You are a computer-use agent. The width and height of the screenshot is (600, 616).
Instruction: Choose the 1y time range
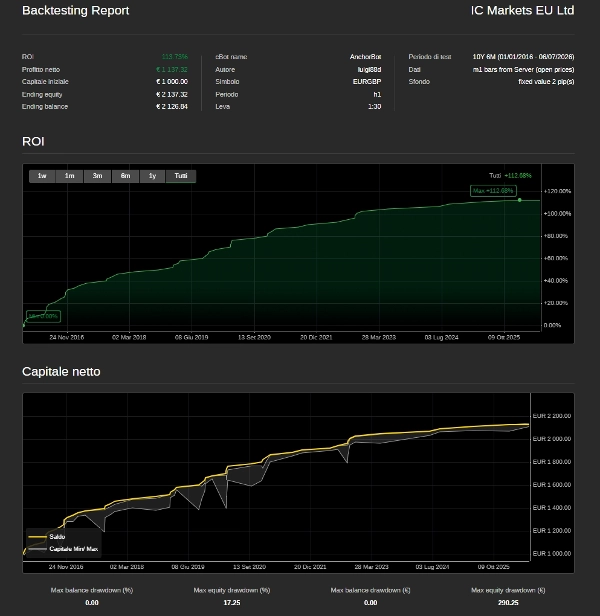152,176
